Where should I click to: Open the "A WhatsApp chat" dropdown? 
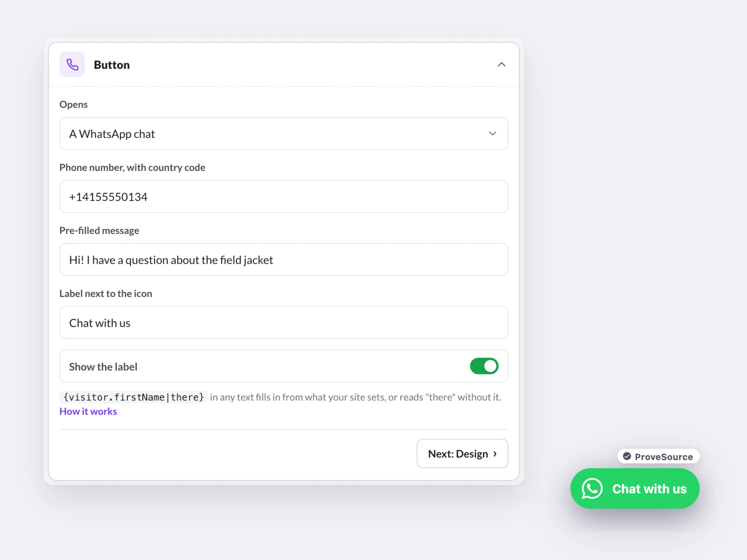click(284, 134)
